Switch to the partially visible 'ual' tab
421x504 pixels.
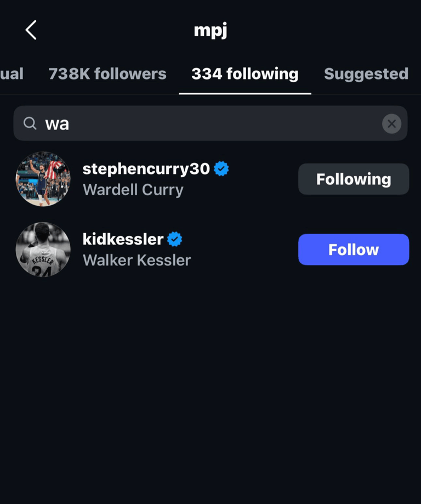click(x=12, y=74)
